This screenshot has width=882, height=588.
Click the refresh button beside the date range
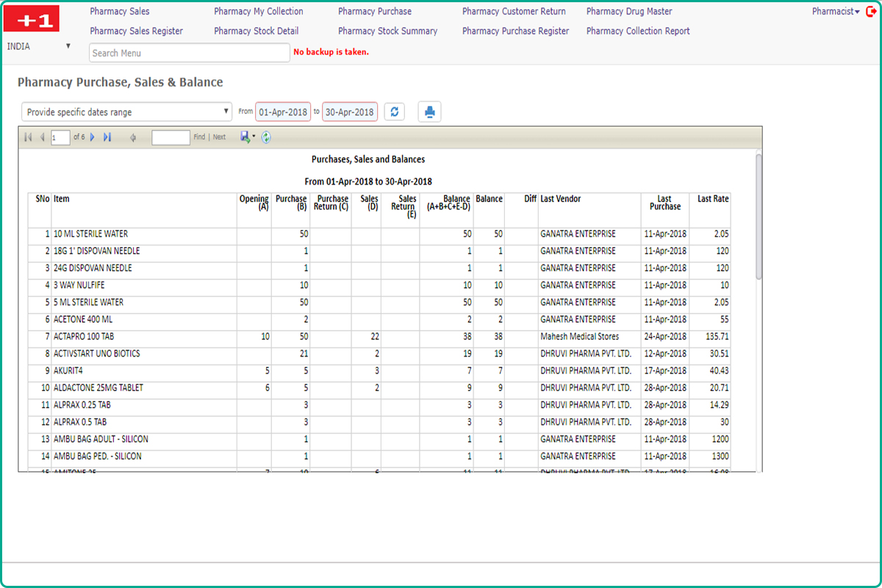click(x=395, y=112)
